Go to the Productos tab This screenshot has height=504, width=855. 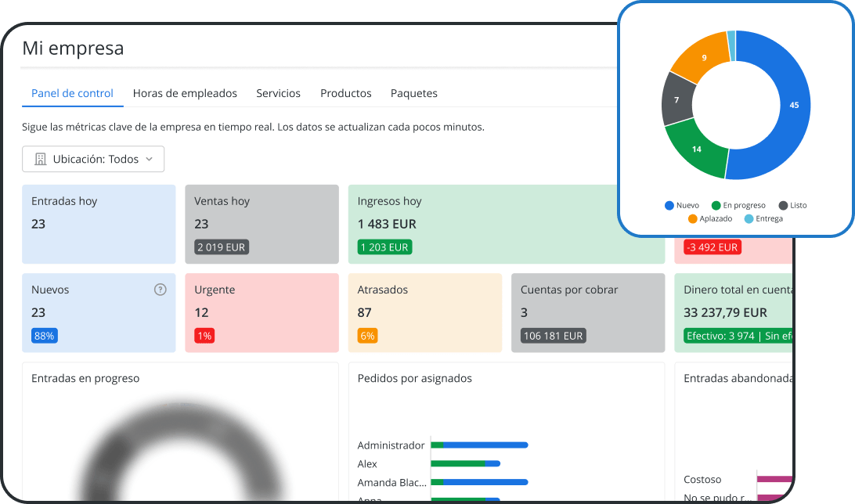tap(346, 93)
